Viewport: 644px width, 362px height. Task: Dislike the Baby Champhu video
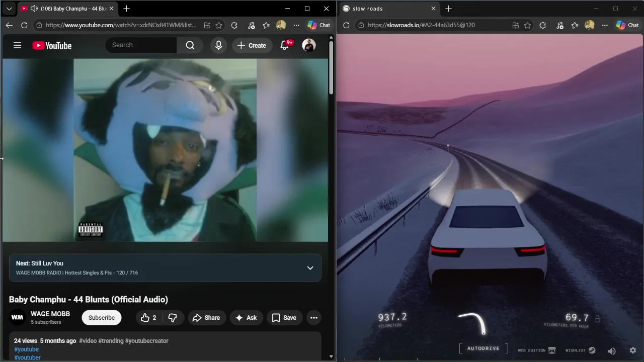pos(173,318)
